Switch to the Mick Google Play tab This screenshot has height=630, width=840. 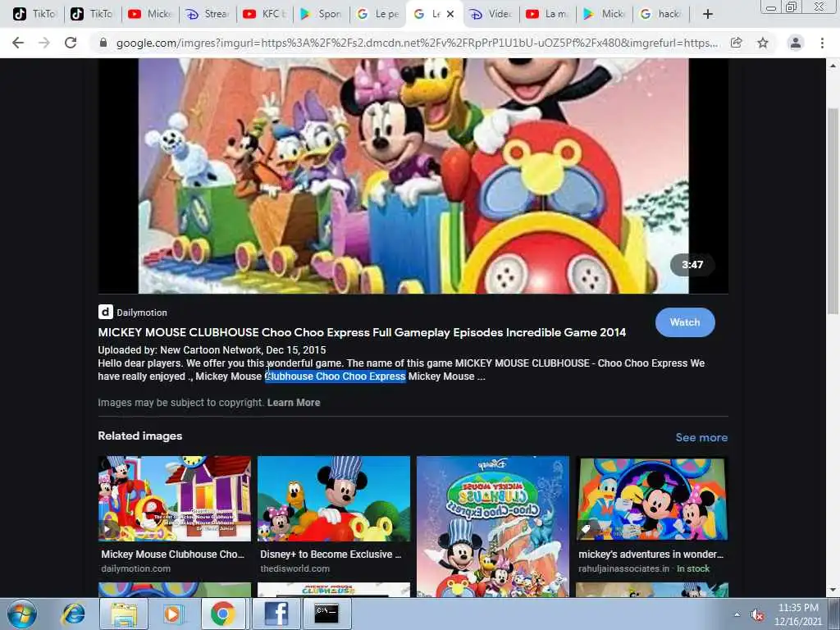[605, 14]
